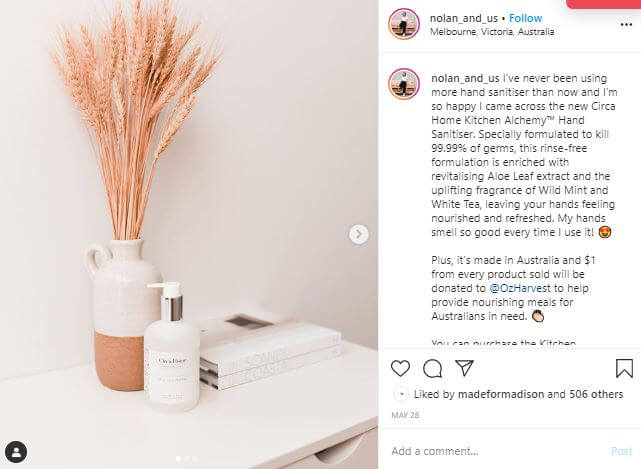Show tagged people via person icon

16,451
